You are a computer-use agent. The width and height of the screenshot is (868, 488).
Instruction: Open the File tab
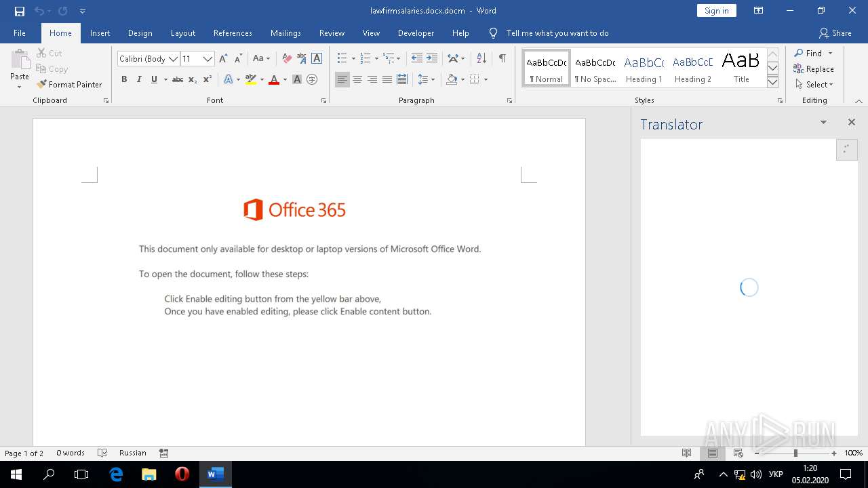tap(20, 33)
